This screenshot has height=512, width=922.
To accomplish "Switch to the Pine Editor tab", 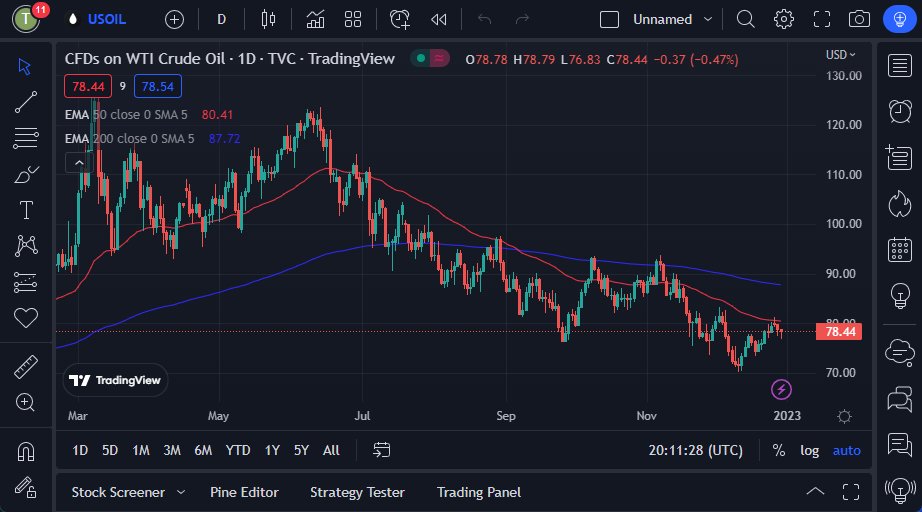I will pyautogui.click(x=244, y=492).
